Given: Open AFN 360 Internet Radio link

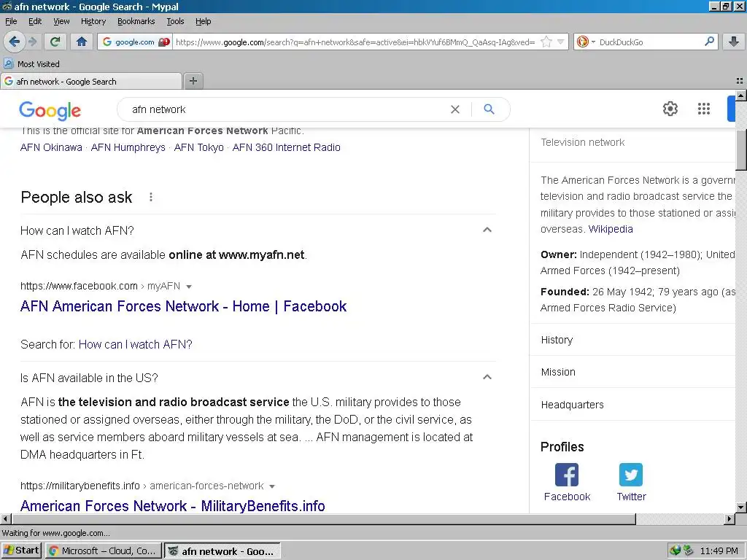Looking at the screenshot, I should tap(286, 147).
